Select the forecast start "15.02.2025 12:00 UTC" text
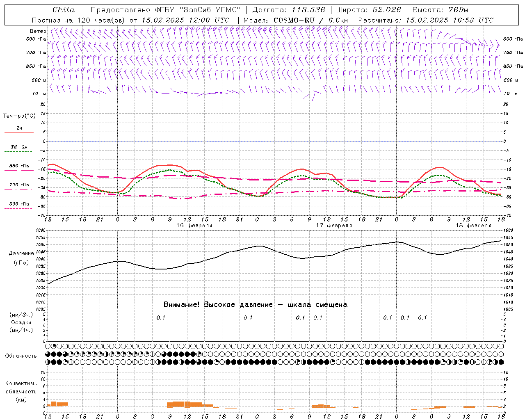 coord(185,20)
